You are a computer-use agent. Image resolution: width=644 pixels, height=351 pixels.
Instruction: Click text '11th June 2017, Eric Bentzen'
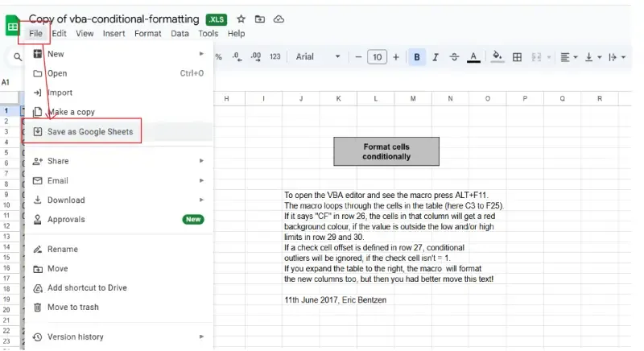[x=335, y=300]
